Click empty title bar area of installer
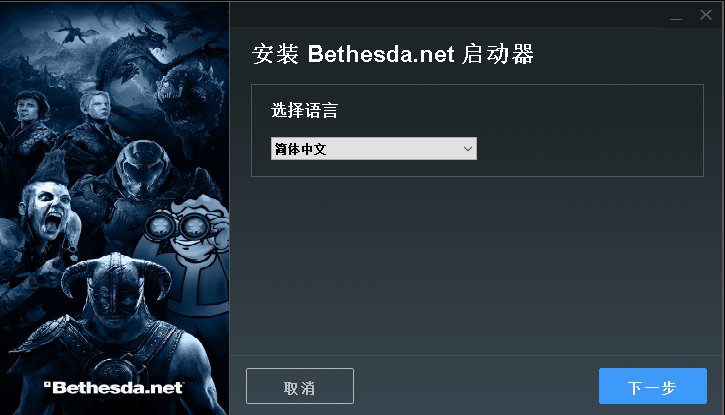Viewport: 725px width, 415px height. pos(444,15)
